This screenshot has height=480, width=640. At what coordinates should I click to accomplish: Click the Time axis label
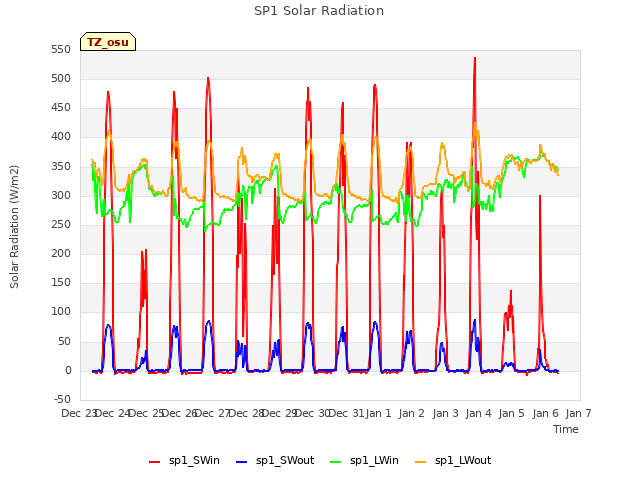pyautogui.click(x=566, y=429)
